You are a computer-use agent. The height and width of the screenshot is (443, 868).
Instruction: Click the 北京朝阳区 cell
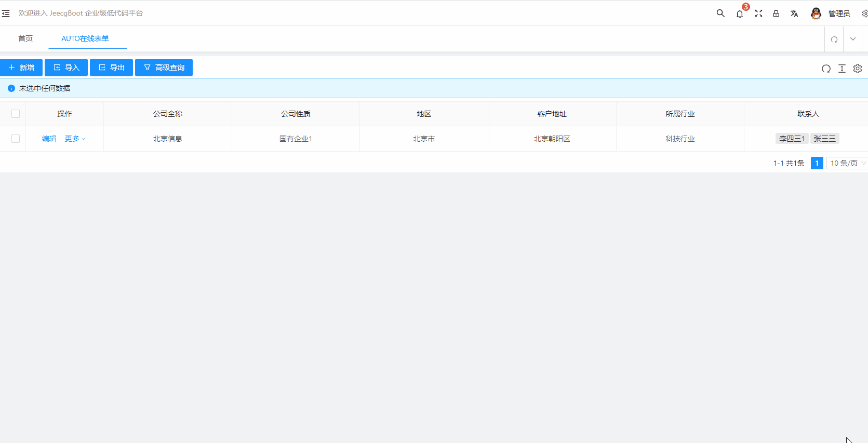pyautogui.click(x=552, y=139)
